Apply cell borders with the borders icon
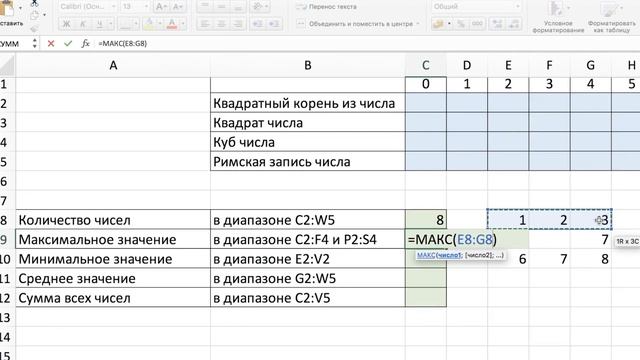 (x=125, y=24)
